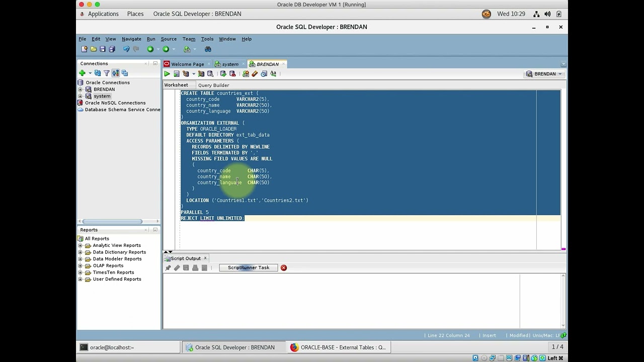
Task: Click the Commit icon in worksheet toolbar
Action: [223, 74]
